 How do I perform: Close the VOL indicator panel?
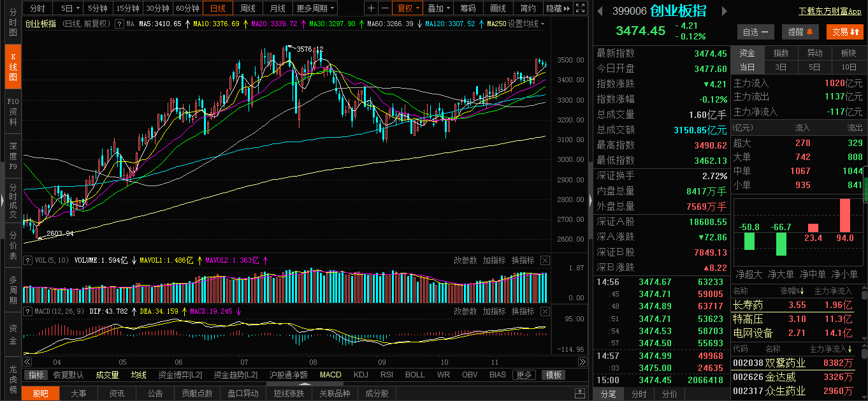coord(545,260)
